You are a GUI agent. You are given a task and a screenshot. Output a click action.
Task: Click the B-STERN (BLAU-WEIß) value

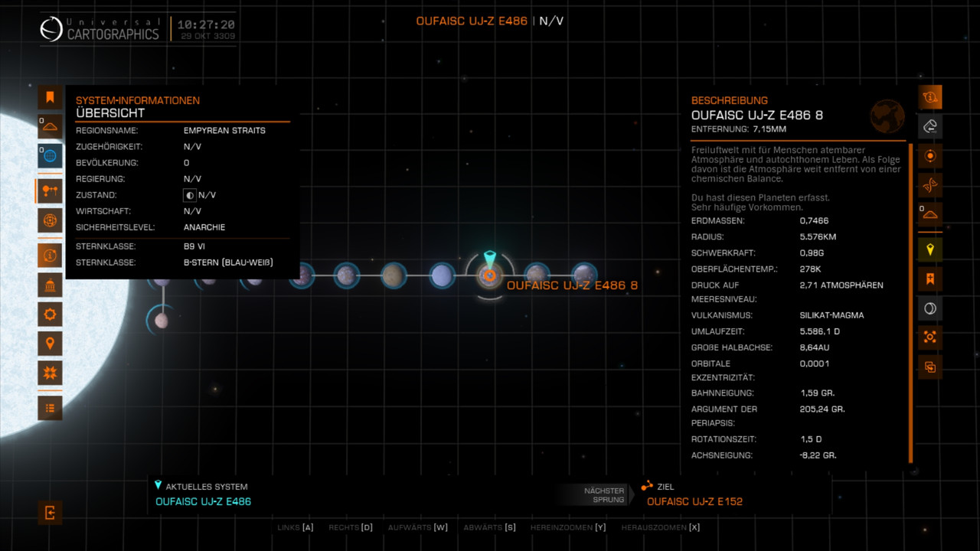click(229, 263)
